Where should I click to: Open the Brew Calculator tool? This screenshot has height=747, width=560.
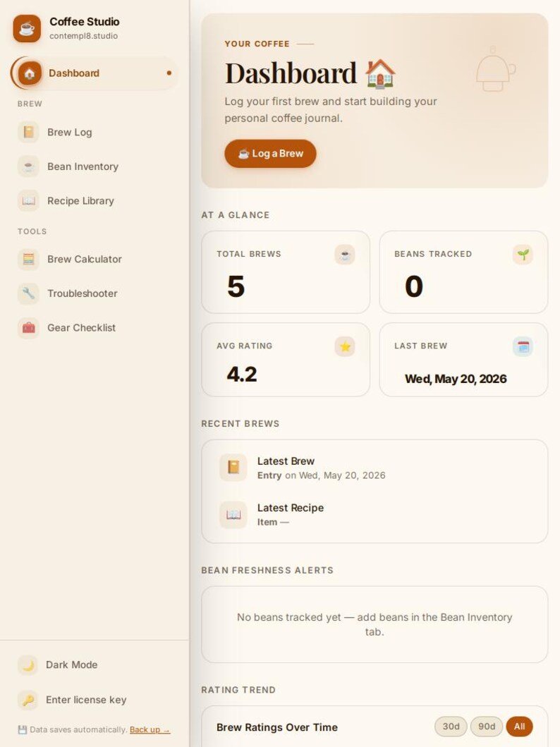pos(94,259)
